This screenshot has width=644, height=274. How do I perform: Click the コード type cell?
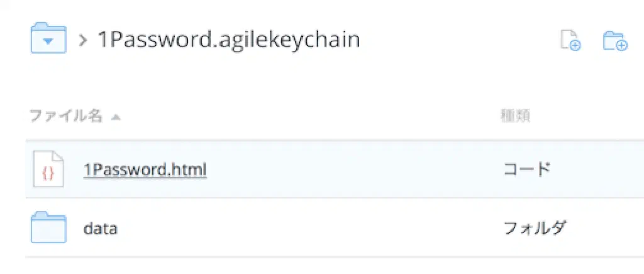coord(527,169)
